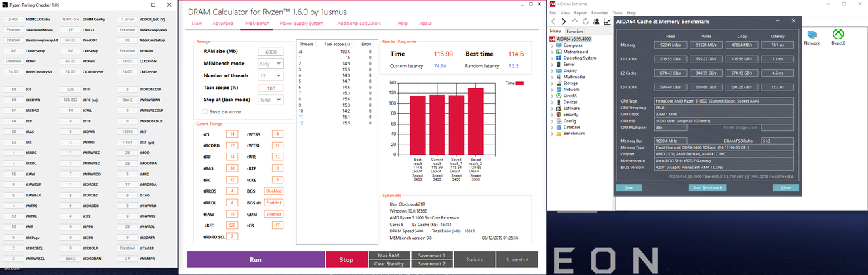Viewport: 868px width, 275px height.
Task: Toggle GDM Enabled field
Action: 274,214
